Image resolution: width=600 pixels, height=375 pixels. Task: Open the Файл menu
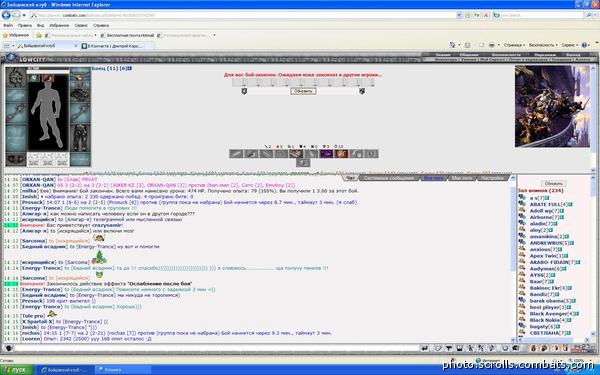pos(8,25)
